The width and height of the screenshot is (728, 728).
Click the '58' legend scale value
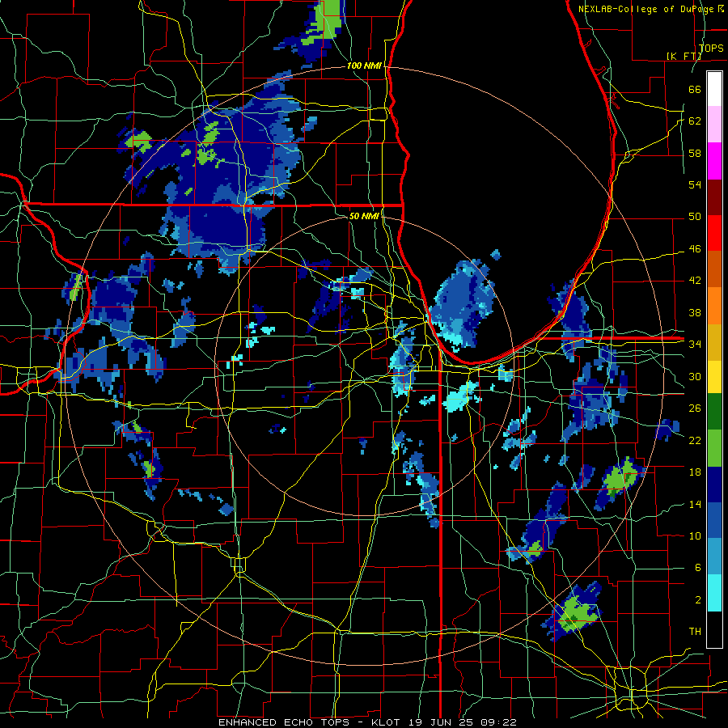(x=695, y=153)
